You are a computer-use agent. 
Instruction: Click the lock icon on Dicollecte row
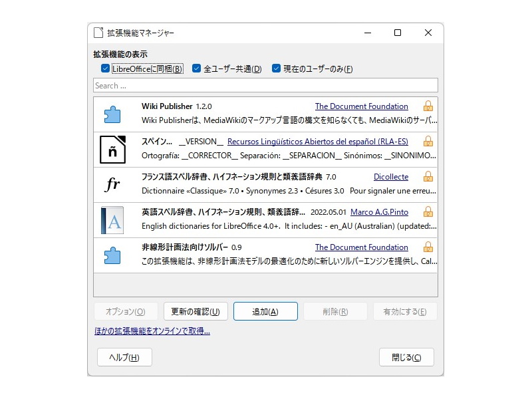point(428,176)
